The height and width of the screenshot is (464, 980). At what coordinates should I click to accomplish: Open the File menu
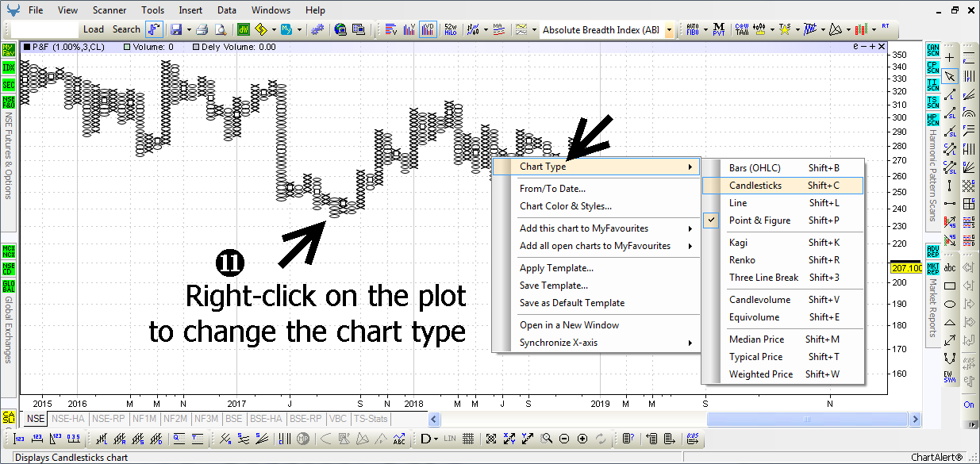(36, 10)
